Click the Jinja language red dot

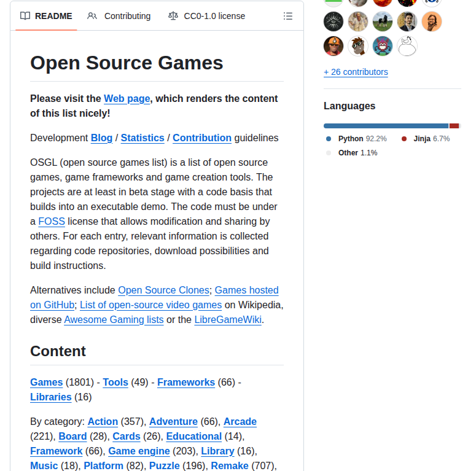pos(404,139)
